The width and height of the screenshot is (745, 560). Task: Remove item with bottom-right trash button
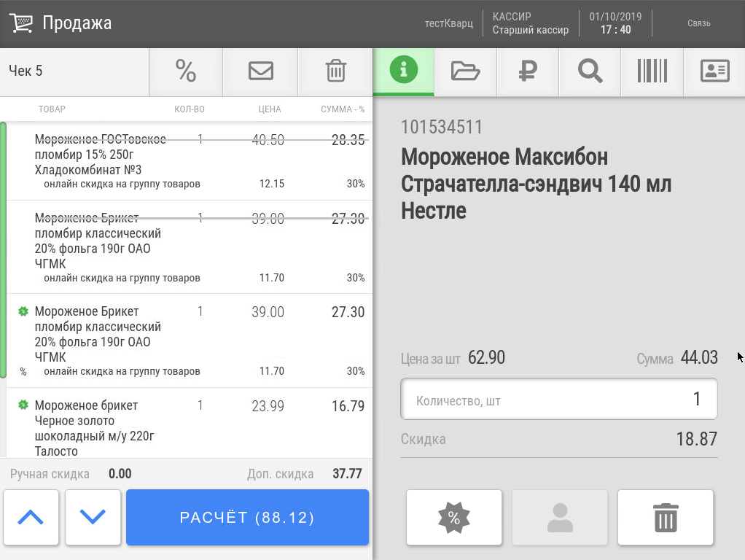tap(665, 517)
